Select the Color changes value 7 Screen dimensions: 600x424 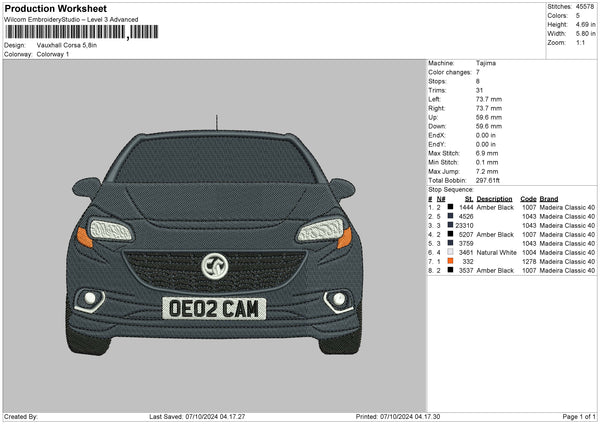(478, 72)
